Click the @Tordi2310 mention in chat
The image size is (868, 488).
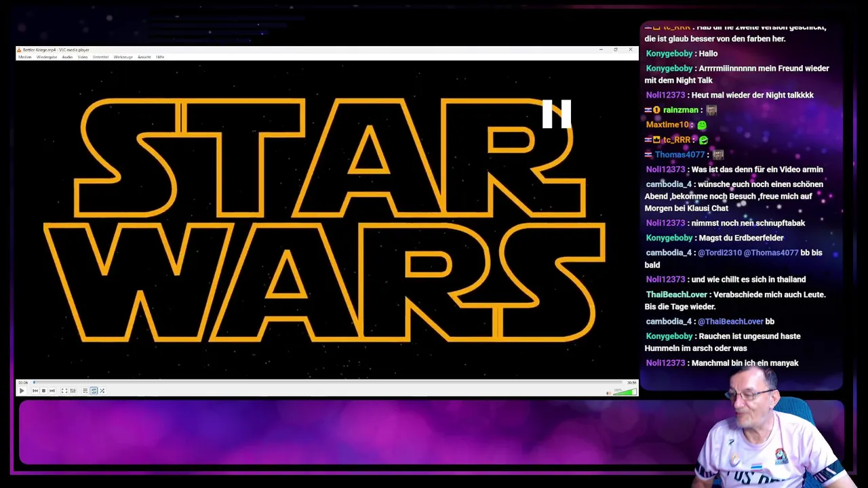pos(719,253)
